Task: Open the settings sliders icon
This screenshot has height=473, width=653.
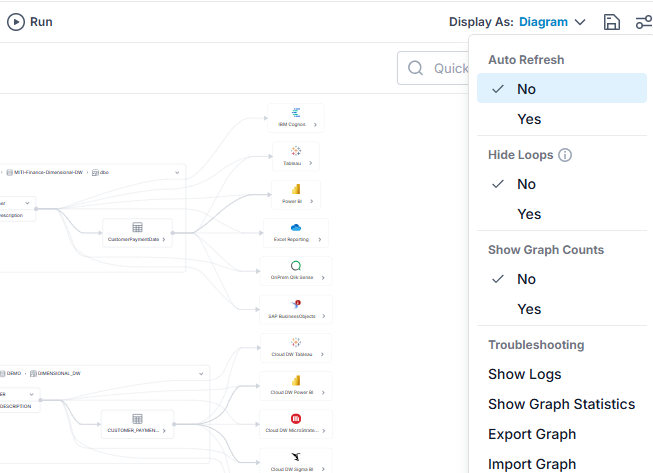Action: [644, 22]
